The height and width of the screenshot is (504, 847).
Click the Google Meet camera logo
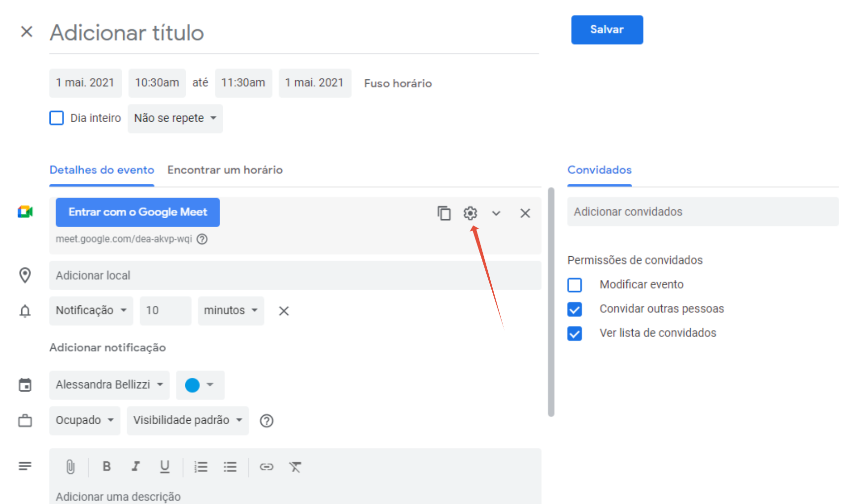pyautogui.click(x=25, y=212)
